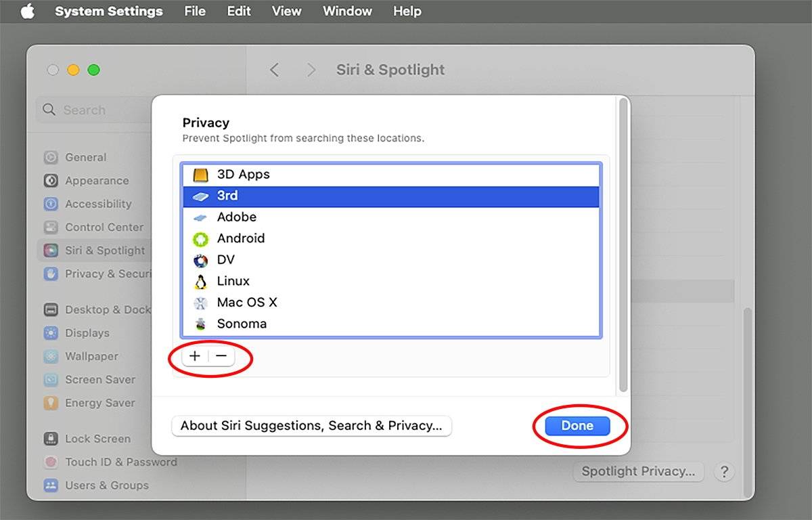Click the Done button

pyautogui.click(x=577, y=426)
